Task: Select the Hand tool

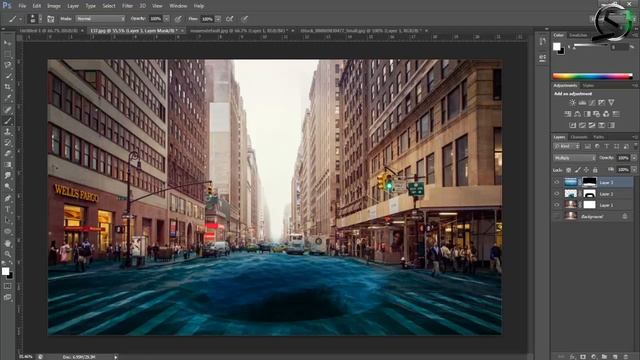Action: tap(7, 243)
